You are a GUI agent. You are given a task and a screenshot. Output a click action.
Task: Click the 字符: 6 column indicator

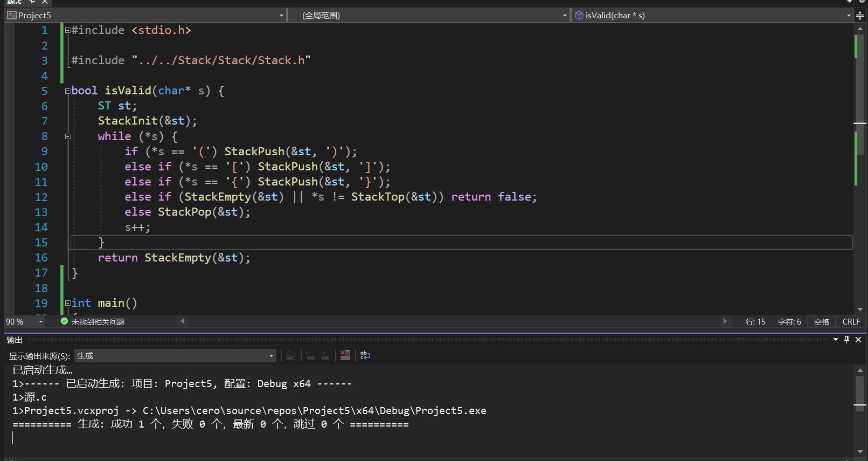(x=789, y=322)
